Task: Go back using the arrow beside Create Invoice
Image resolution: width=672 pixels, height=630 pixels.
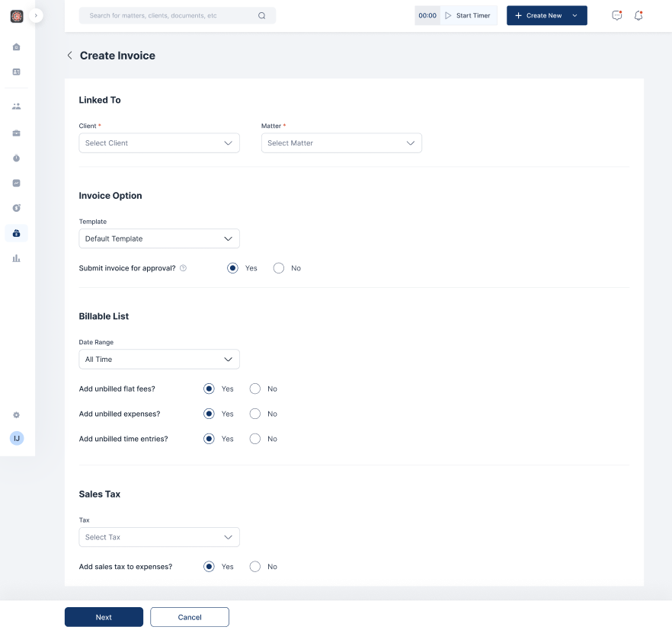Action: point(69,56)
